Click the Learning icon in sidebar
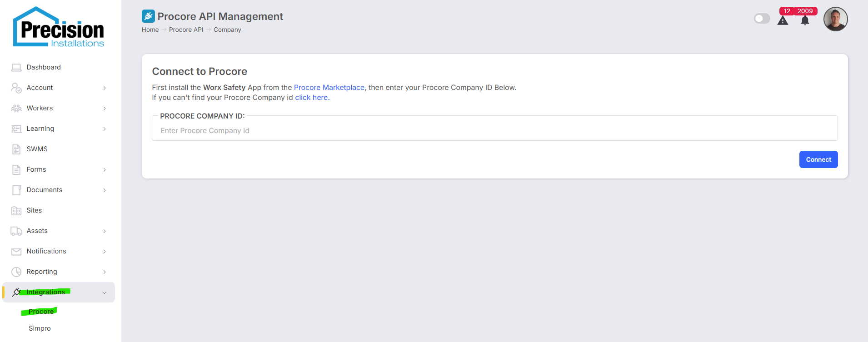The height and width of the screenshot is (342, 868). (16, 129)
